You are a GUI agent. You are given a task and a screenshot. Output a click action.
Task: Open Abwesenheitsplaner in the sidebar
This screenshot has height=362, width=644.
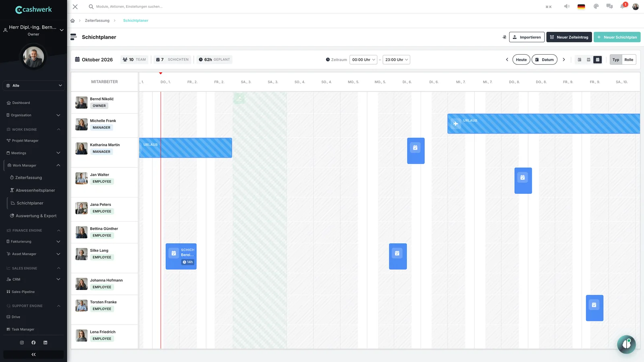pyautogui.click(x=33, y=191)
